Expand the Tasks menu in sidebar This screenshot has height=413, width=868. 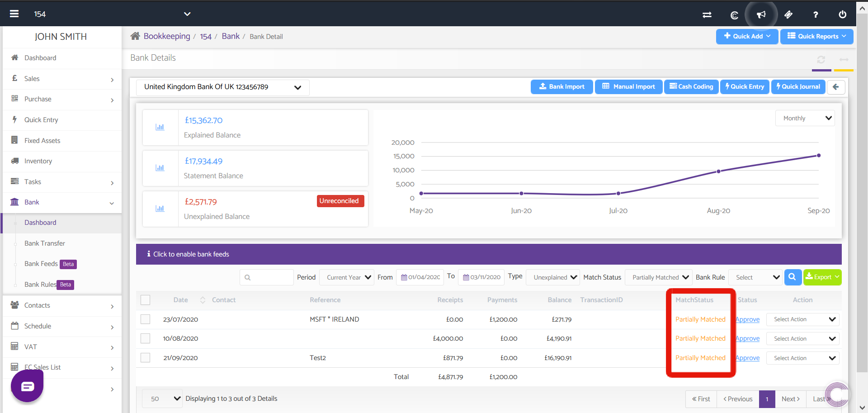[62, 182]
